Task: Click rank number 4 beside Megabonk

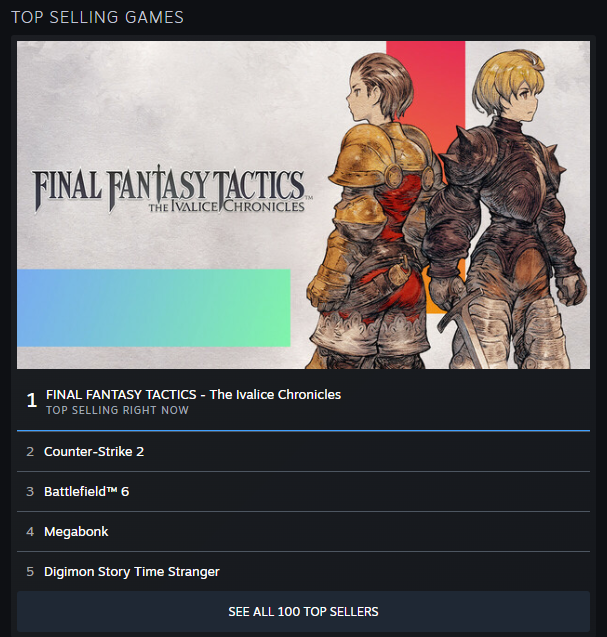Action: (x=30, y=531)
